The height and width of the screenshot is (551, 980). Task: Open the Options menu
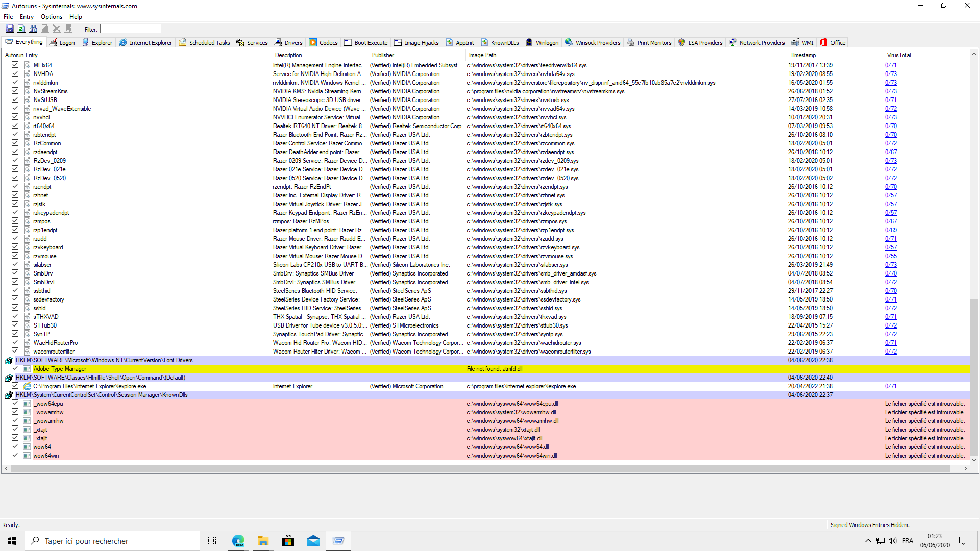(x=51, y=17)
